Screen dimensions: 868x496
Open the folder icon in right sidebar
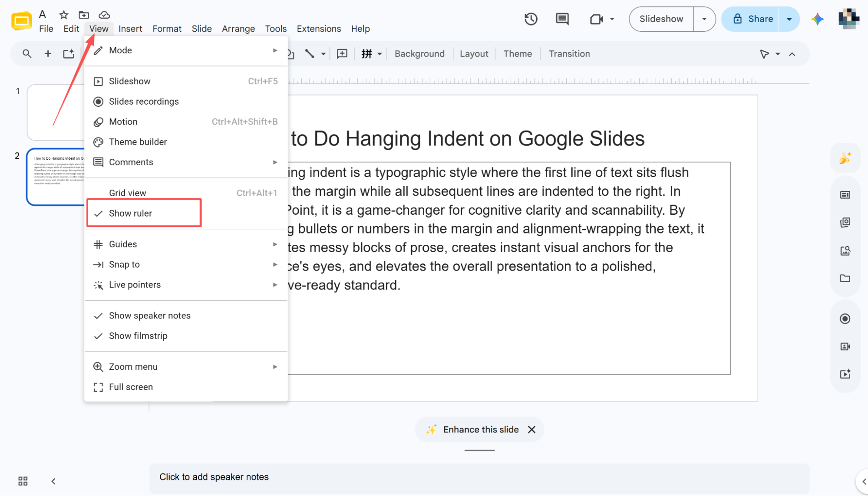pyautogui.click(x=845, y=278)
